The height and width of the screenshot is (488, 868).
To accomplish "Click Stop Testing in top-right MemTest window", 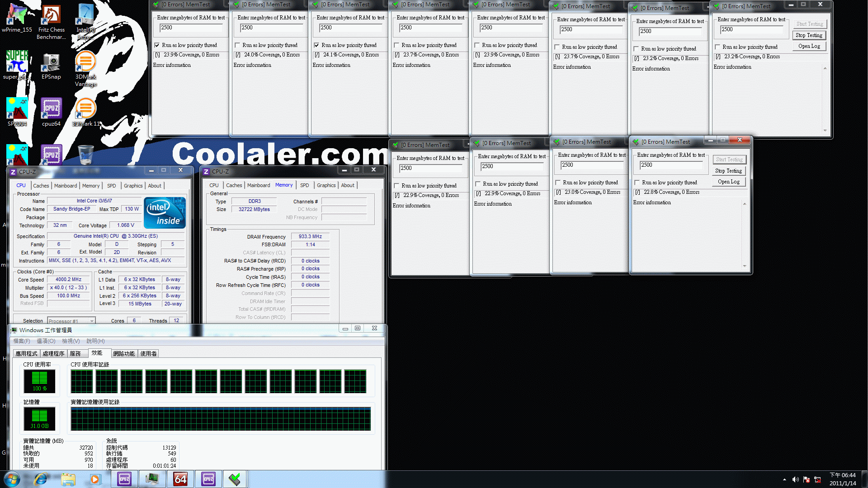I will (x=809, y=35).
